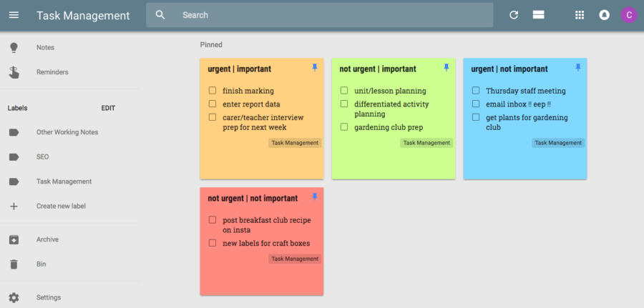Check off finish marking
This screenshot has height=308, width=644.
click(x=213, y=90)
